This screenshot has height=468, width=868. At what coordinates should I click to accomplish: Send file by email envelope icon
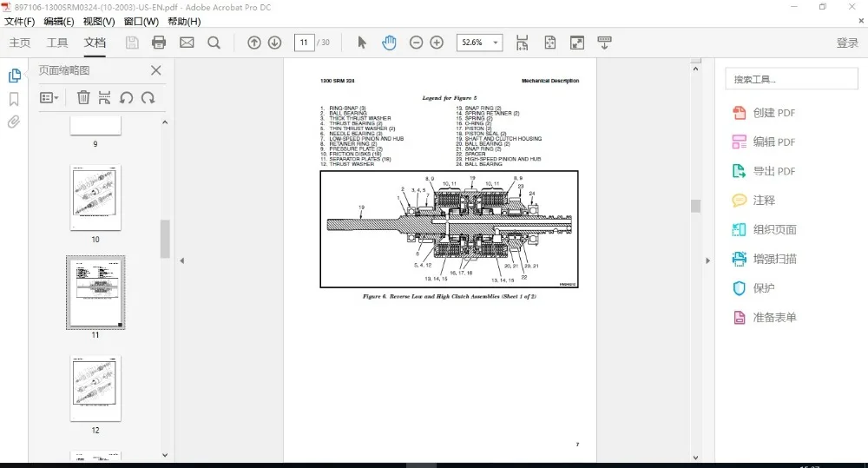(187, 43)
